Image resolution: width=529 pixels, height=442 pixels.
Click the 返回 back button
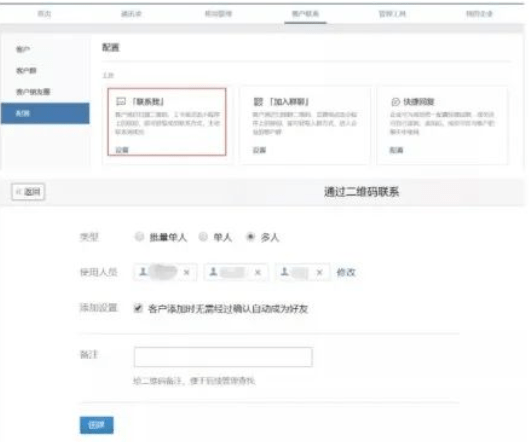(x=28, y=192)
